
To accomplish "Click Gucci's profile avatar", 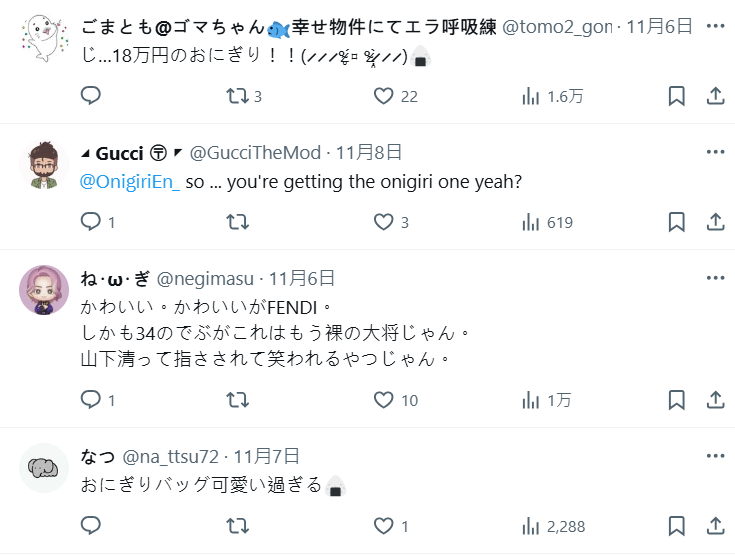I will (43, 164).
